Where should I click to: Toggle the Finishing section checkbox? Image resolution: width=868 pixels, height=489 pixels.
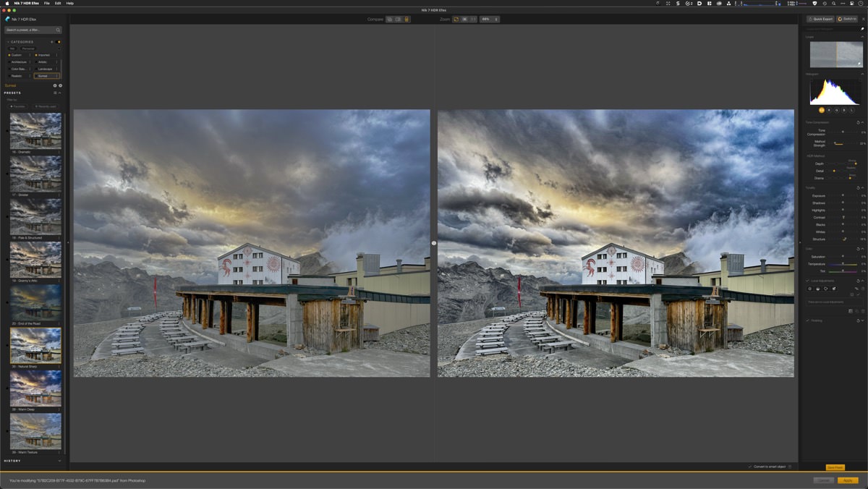pos(808,320)
